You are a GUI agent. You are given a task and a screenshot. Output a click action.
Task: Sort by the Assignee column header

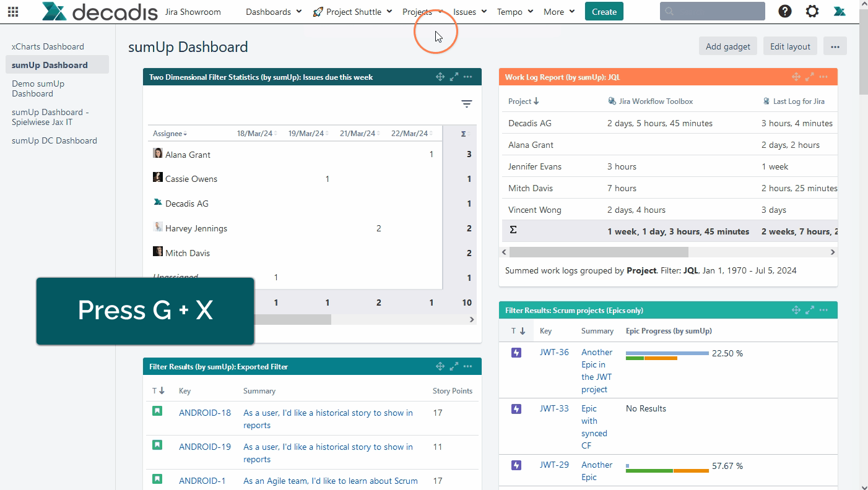pos(170,134)
